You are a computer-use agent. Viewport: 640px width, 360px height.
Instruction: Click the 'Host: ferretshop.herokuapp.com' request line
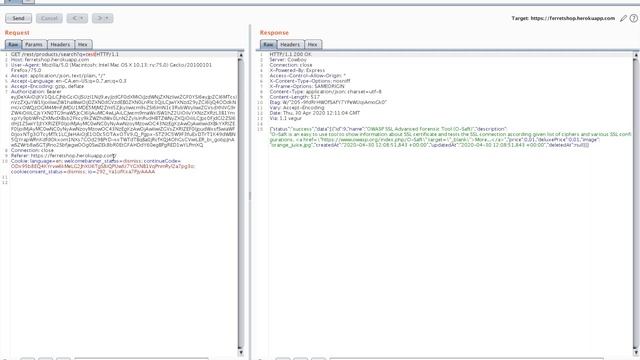pos(50,60)
